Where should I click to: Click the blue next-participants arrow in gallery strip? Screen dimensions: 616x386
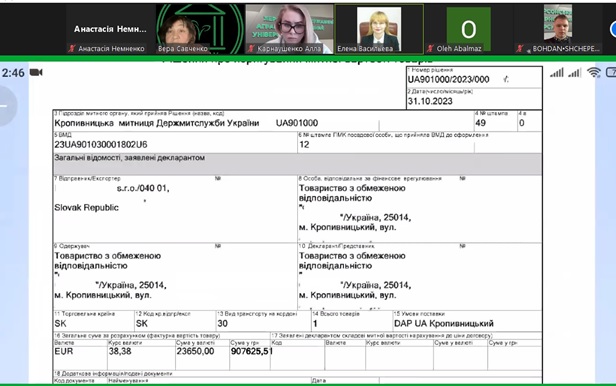613,29
